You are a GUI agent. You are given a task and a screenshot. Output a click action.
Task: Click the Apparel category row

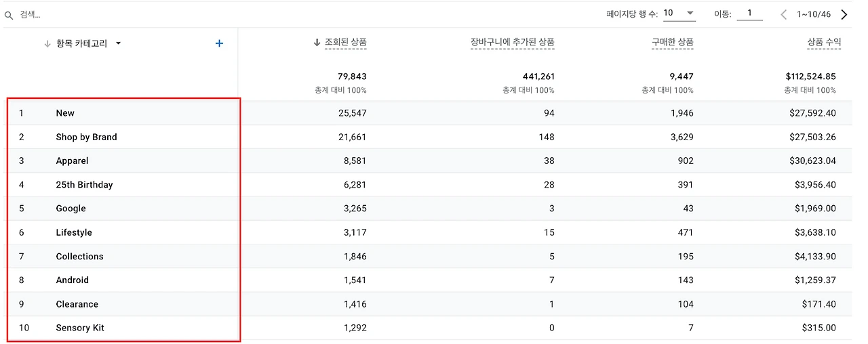coord(72,160)
